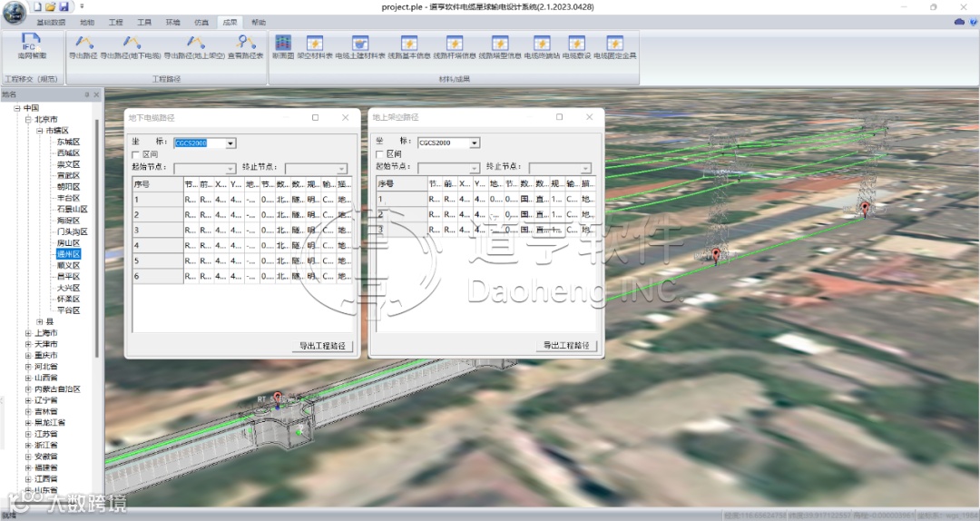
Task: Open the 坐标 dropdown in 地上架空路径 dialog
Action: tap(475, 143)
